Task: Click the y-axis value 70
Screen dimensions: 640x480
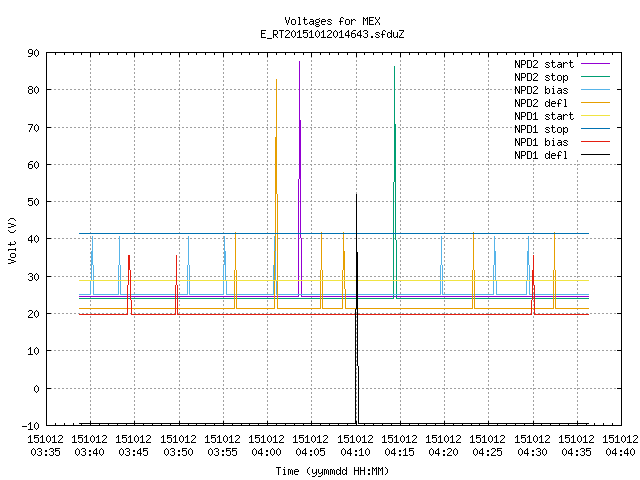Action: 33,128
